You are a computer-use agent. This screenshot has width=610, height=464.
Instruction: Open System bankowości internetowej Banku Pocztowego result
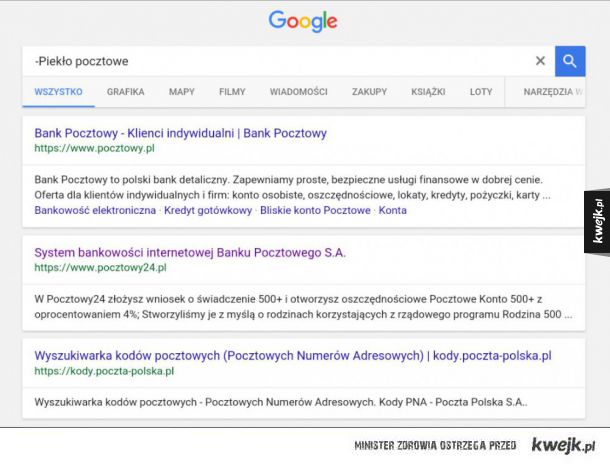pyautogui.click(x=190, y=252)
